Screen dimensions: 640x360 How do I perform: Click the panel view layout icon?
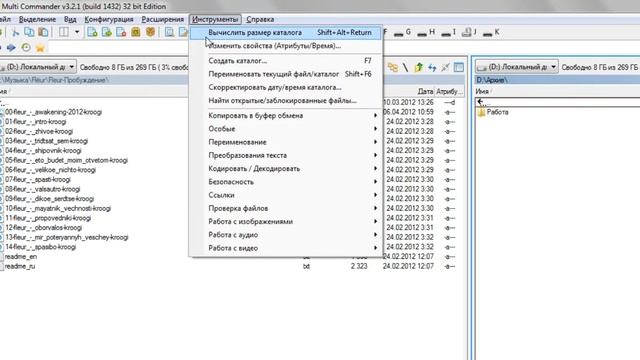[x=459, y=67]
